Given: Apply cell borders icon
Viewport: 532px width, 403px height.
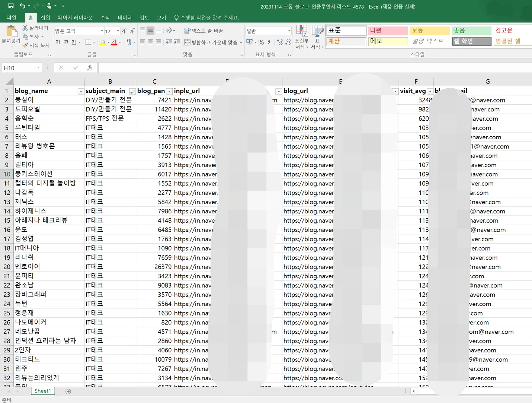Looking at the screenshot, I should click(x=88, y=42).
